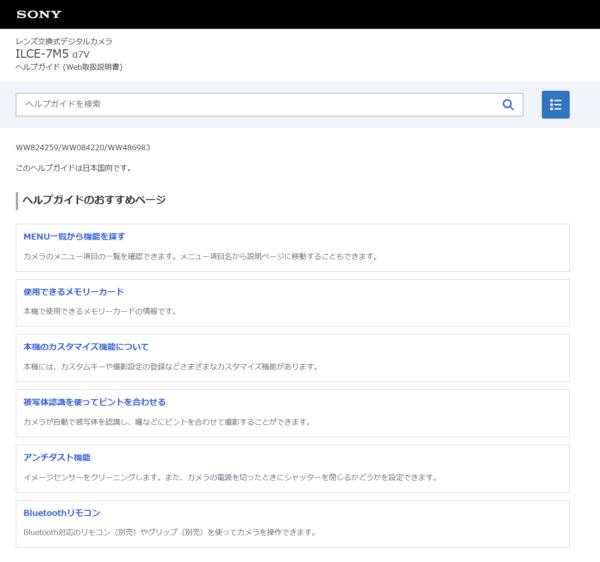Focus the ヘルプガイドを検索 search field

269,104
